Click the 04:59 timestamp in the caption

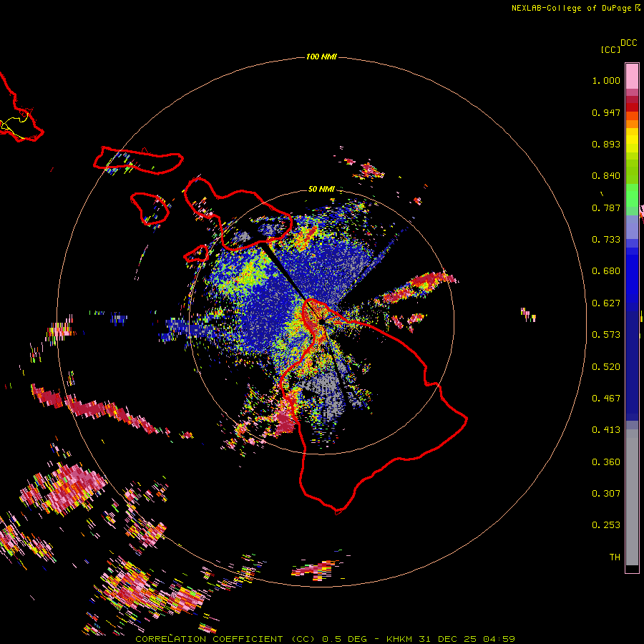tap(499, 639)
